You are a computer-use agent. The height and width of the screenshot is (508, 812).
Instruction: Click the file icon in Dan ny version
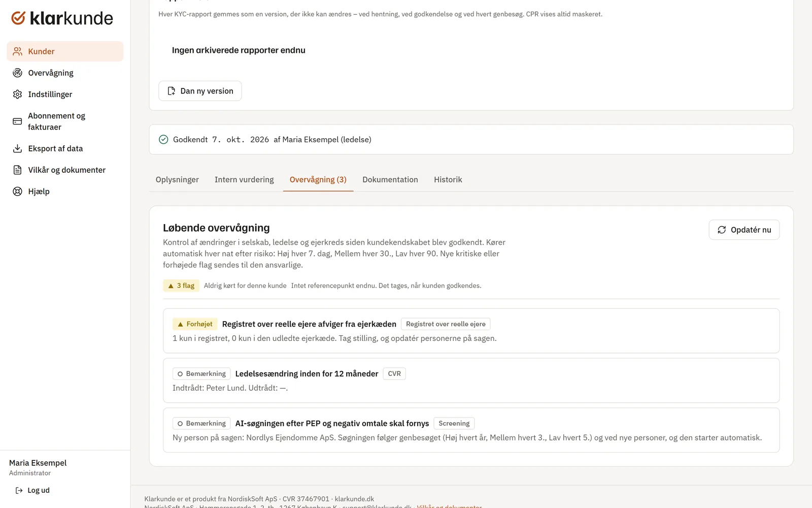coord(172,91)
